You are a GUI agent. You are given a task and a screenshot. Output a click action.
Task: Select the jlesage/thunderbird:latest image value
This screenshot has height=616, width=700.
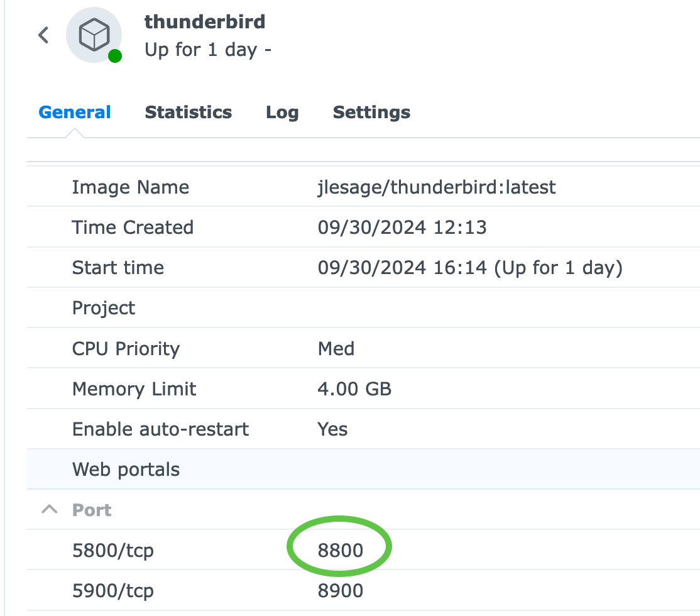(437, 187)
